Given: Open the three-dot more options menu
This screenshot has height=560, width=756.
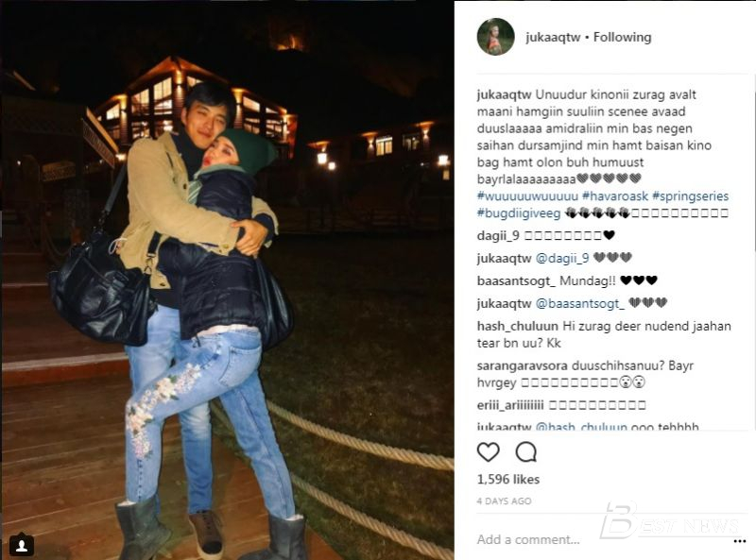Looking at the screenshot, I should click(x=740, y=541).
